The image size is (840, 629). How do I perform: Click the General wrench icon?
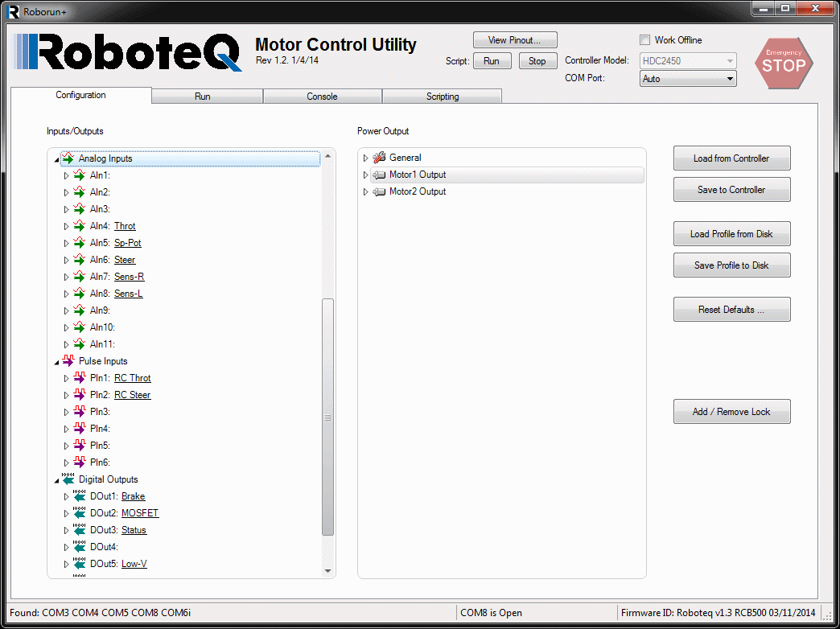point(380,158)
